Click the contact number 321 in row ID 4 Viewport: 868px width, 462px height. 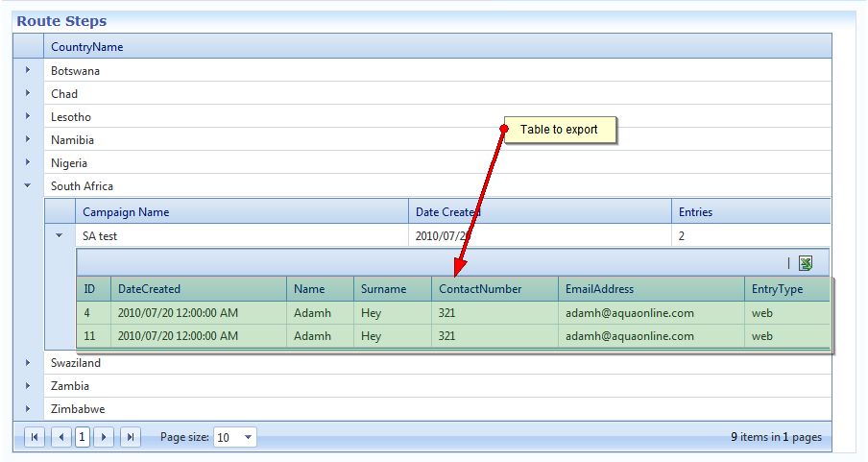tap(446, 313)
